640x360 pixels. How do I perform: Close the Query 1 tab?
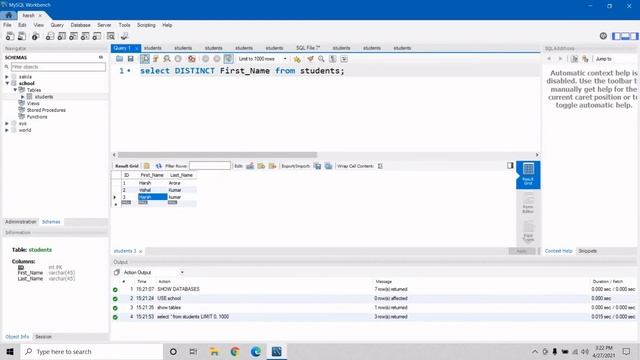click(137, 48)
